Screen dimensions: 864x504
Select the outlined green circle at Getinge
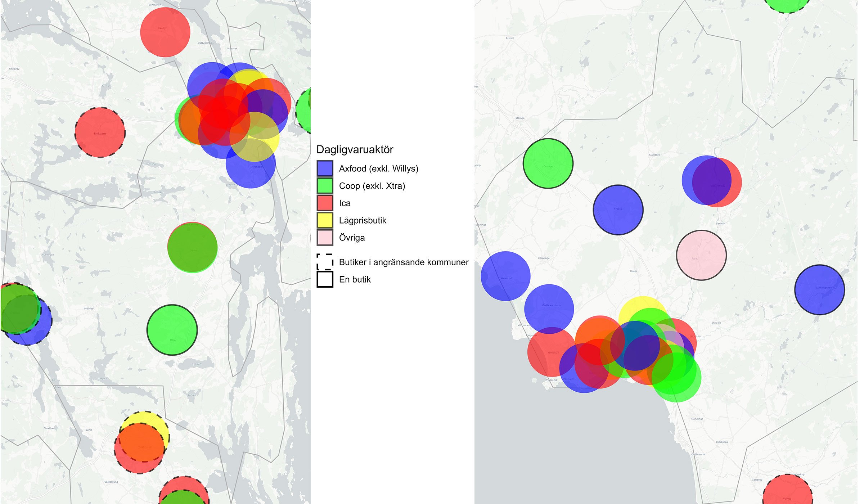(x=548, y=163)
